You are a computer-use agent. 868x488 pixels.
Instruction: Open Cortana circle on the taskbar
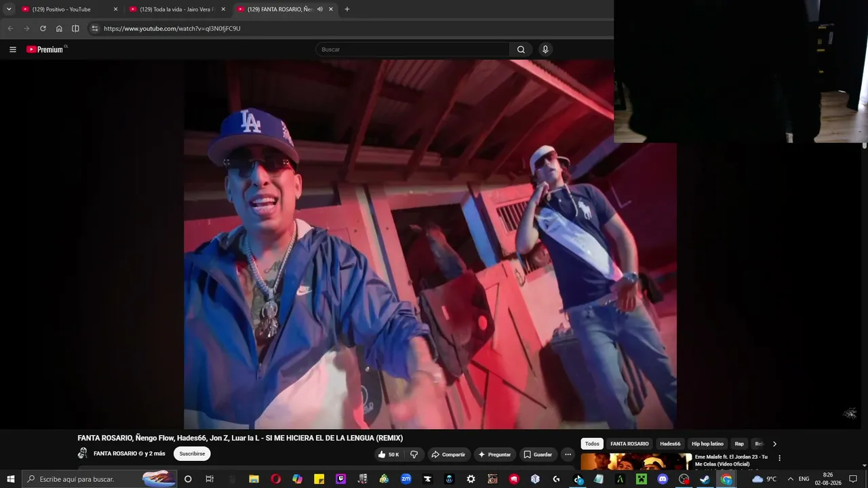coord(188,479)
